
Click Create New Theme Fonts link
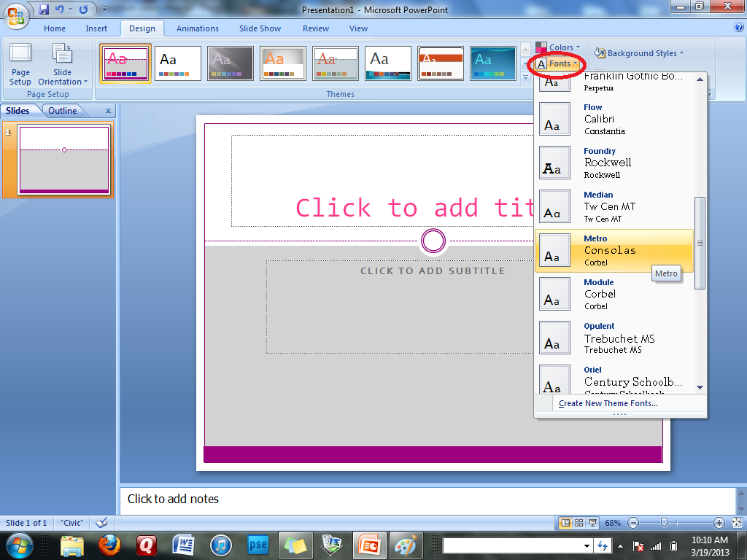608,403
